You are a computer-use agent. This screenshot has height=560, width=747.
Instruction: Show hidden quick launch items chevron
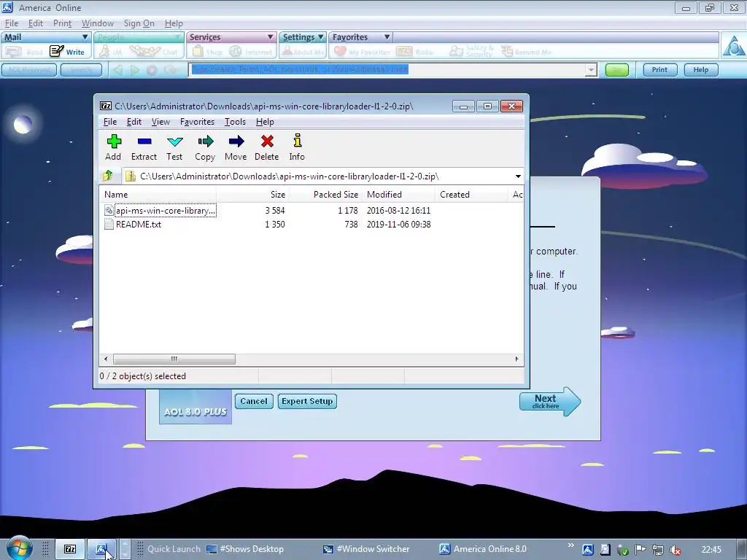click(570, 545)
